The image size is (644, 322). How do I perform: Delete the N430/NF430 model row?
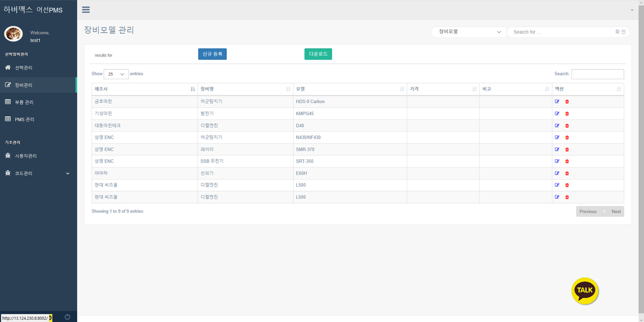point(567,137)
